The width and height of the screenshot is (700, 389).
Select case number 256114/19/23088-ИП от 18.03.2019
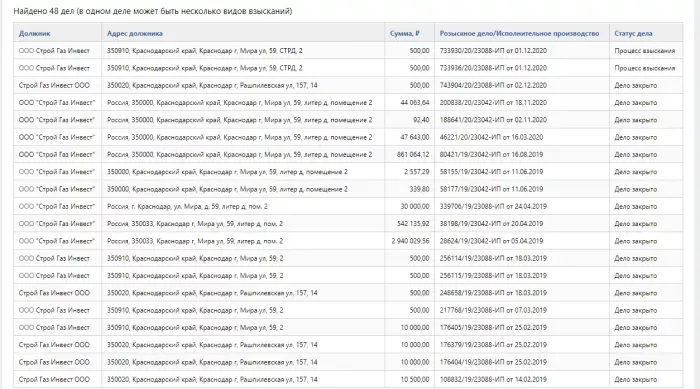click(493, 259)
